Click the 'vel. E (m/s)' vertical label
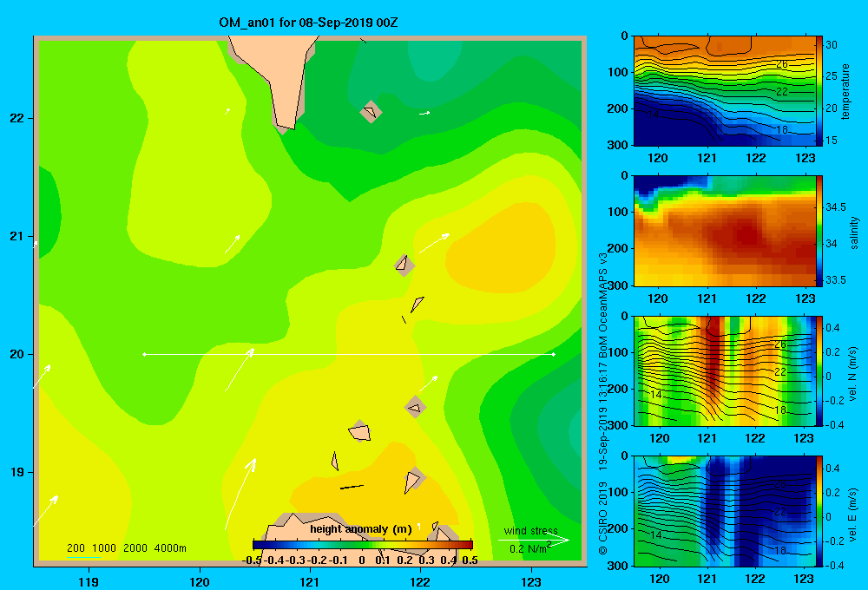868x590 pixels. (x=853, y=513)
